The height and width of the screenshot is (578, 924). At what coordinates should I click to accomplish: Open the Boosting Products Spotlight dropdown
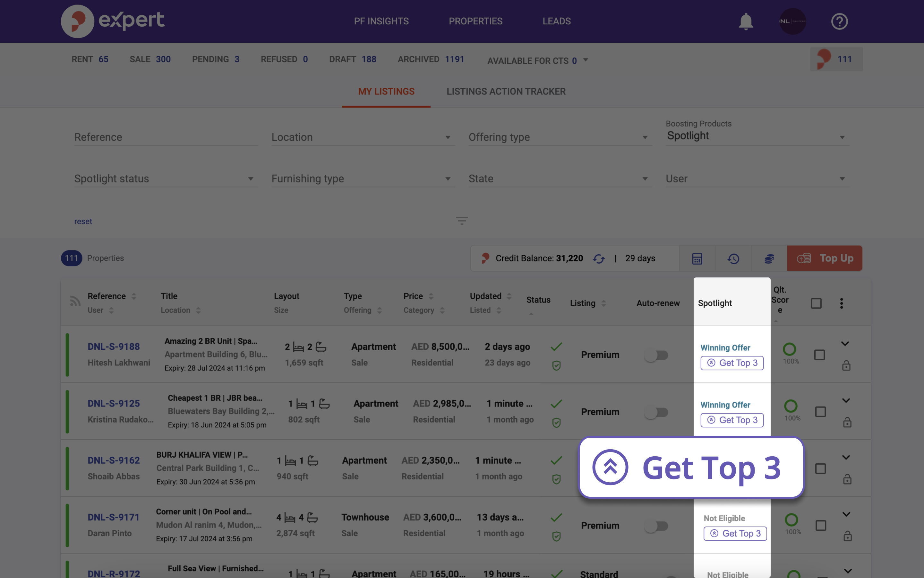(x=757, y=136)
